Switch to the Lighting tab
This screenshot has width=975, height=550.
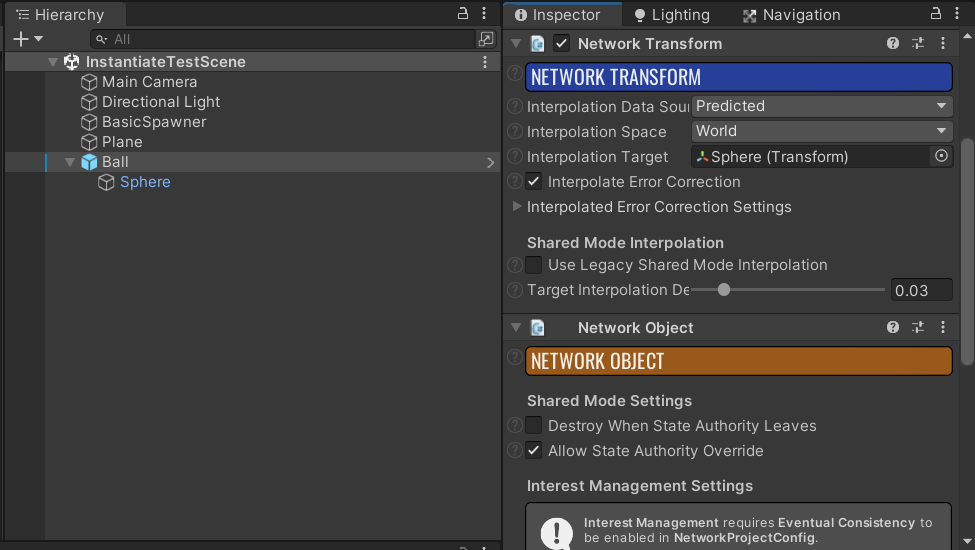672,14
